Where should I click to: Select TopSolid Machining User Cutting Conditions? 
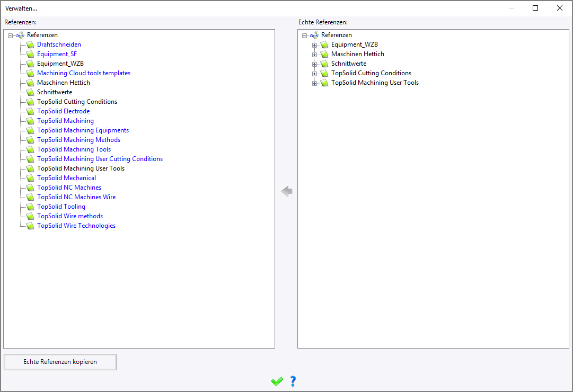coord(100,159)
